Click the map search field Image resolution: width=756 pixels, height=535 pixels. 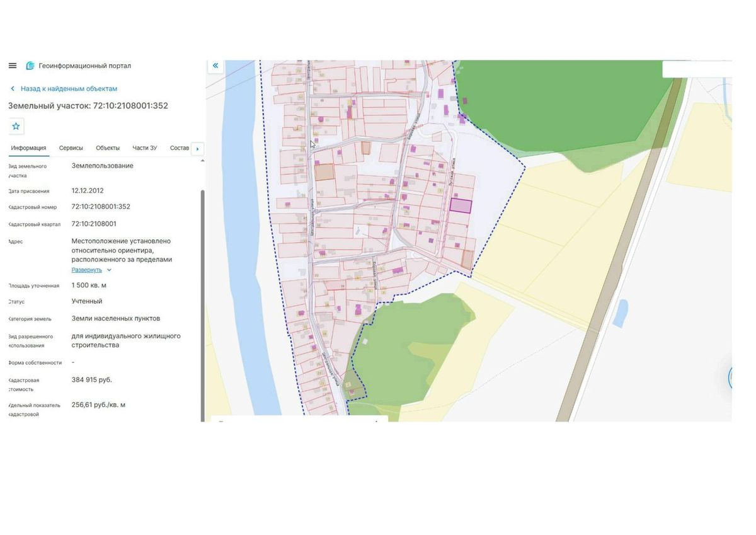697,69
